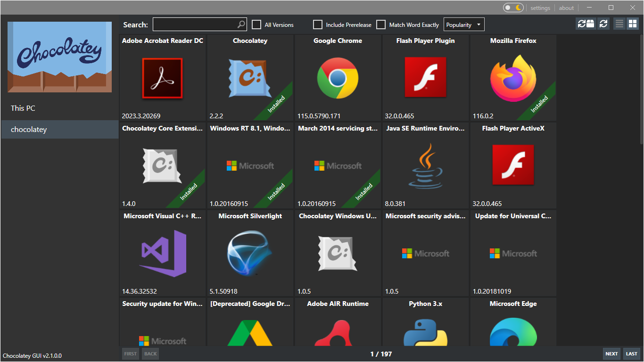Image resolution: width=644 pixels, height=362 pixels.
Task: Select the chocolatey source in sidebar
Action: coord(59,129)
